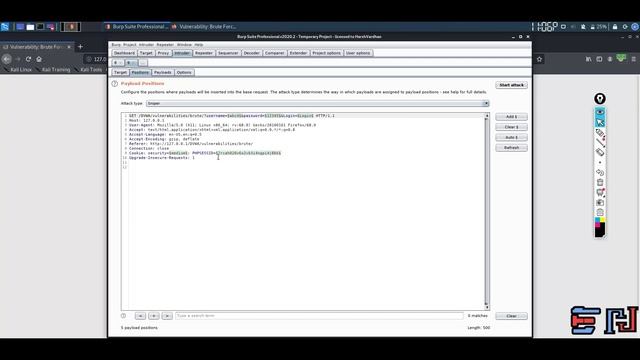
Task: Click the Refresh button
Action: pyautogui.click(x=511, y=148)
